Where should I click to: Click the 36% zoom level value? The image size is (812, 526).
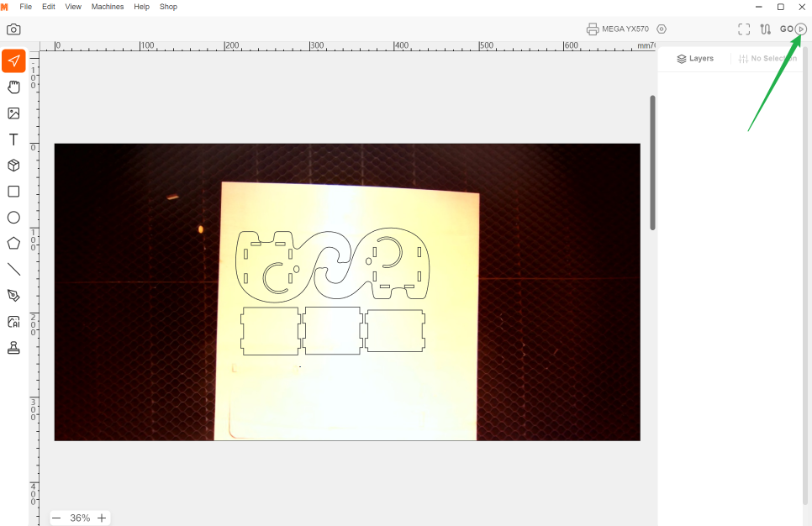tap(80, 518)
